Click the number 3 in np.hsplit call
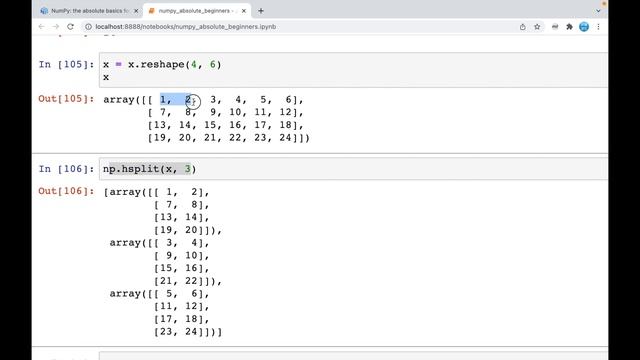The width and height of the screenshot is (640, 360). (188, 169)
